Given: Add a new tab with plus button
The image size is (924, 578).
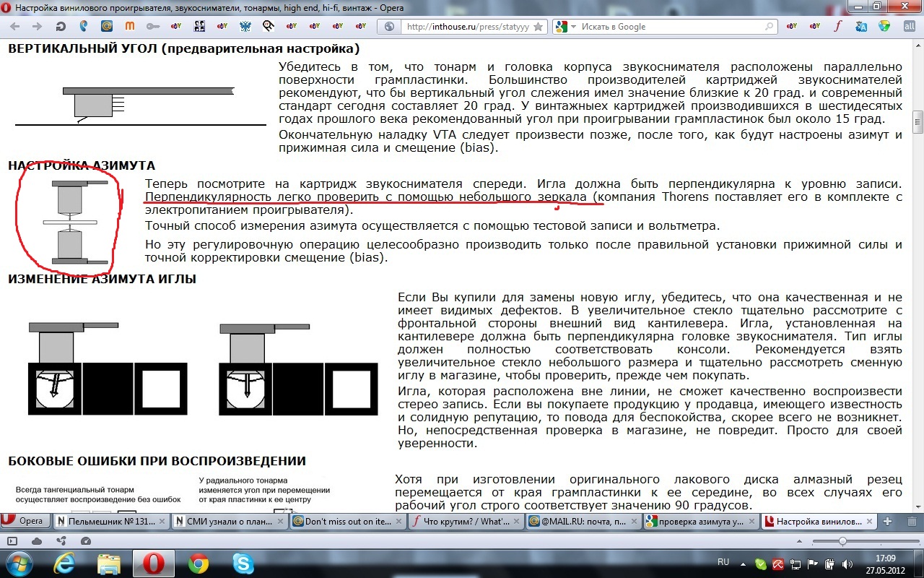Looking at the screenshot, I should click(888, 521).
